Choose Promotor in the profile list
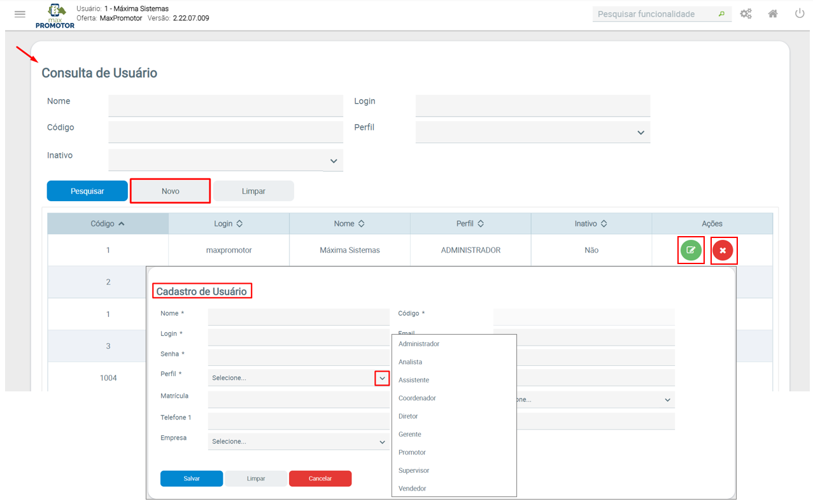This screenshot has height=504, width=813. click(x=412, y=452)
